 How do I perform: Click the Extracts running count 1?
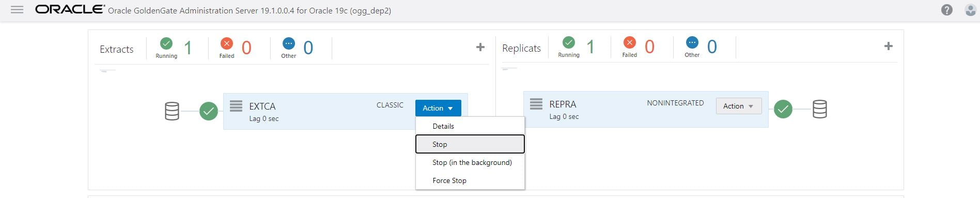[x=188, y=48]
